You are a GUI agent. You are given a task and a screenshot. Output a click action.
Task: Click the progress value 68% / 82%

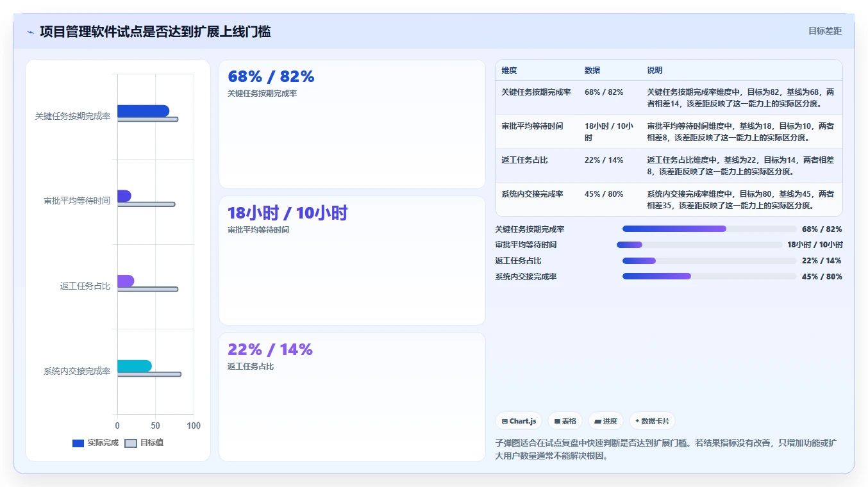822,229
